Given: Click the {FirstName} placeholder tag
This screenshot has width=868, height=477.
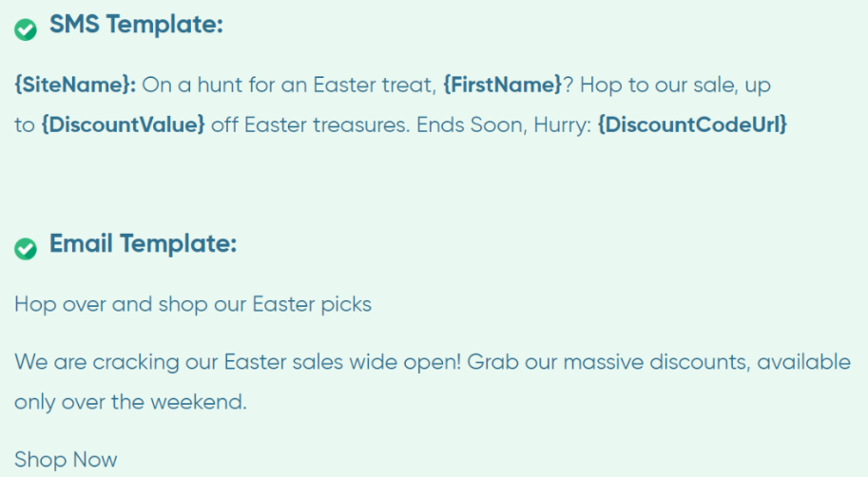Looking at the screenshot, I should click(x=503, y=85).
